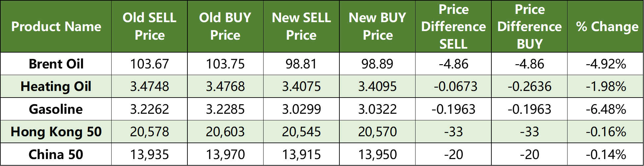
Task: Click China 50 old buy price 13,970
Action: (225, 154)
